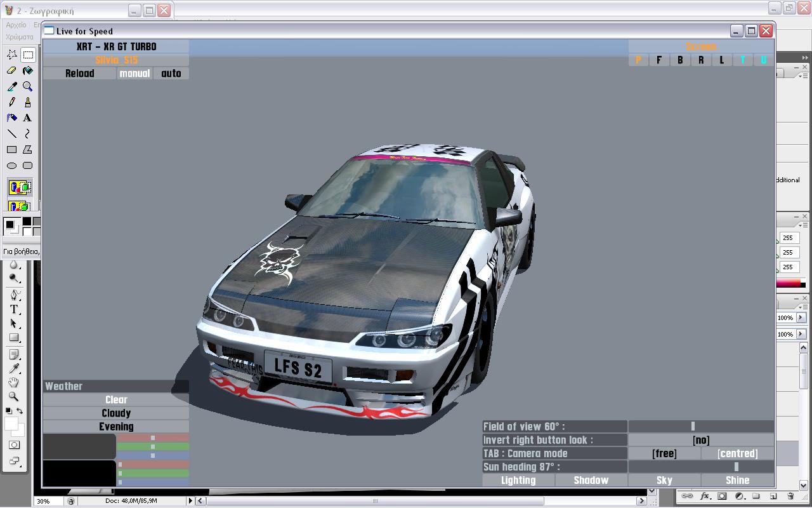Open Paint's Αρχείο menu
Image resolution: width=812 pixels, height=508 pixels.
click(x=16, y=25)
